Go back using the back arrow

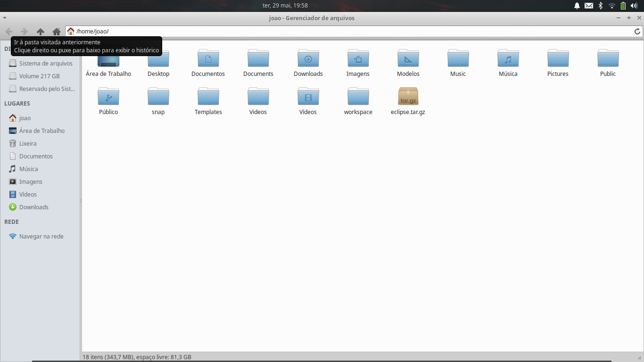tap(8, 32)
